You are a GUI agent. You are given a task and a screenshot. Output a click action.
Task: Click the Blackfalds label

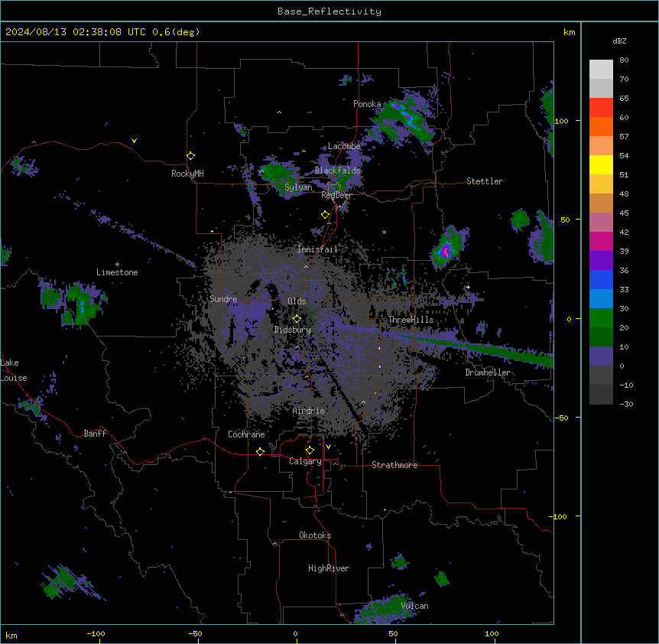pyautogui.click(x=337, y=171)
